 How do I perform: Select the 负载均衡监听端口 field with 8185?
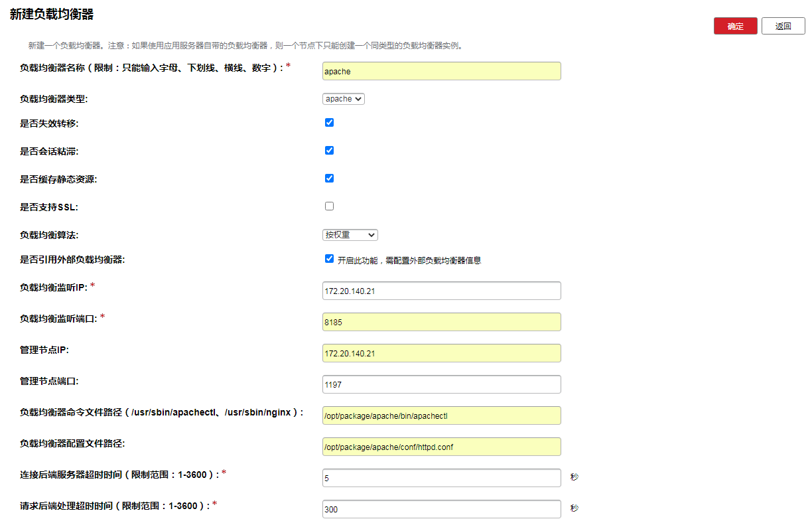[441, 322]
